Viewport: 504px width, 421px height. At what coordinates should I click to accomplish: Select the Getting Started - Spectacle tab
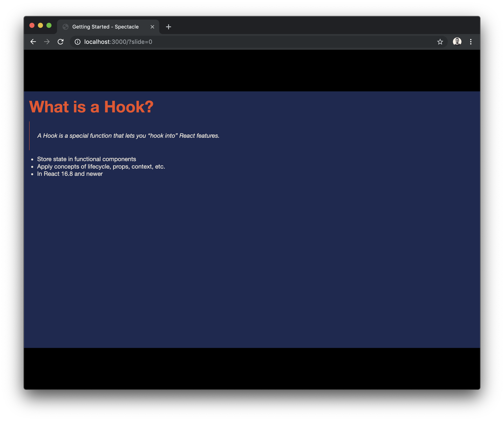pos(105,27)
